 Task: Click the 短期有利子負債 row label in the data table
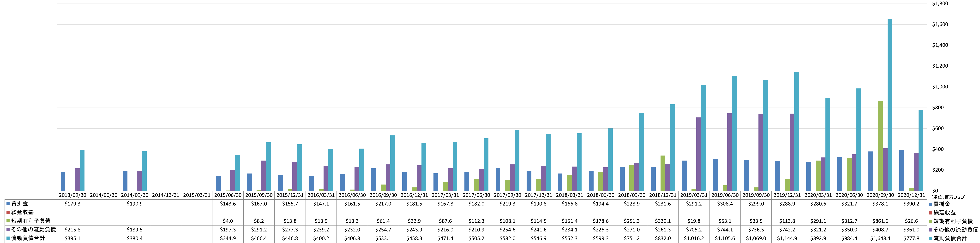31,221
